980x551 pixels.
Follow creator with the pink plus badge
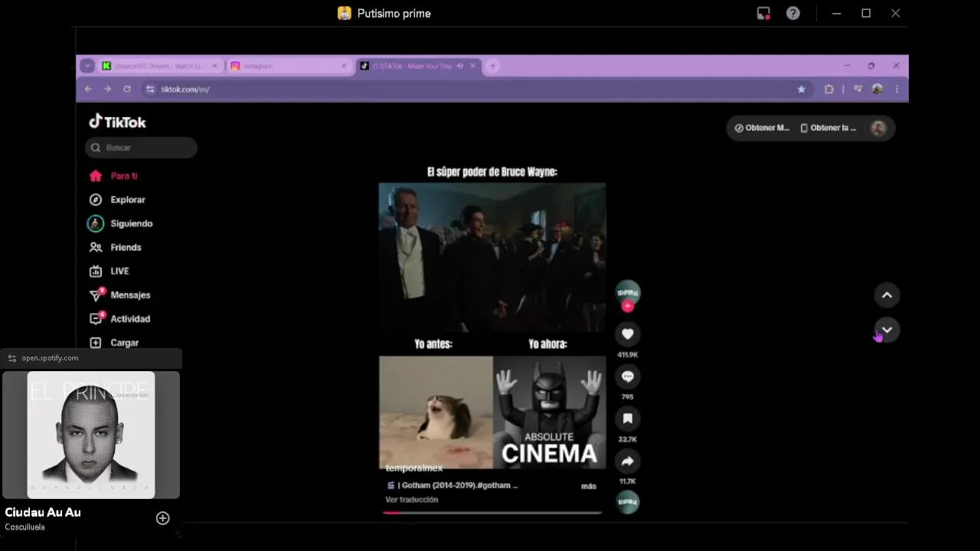click(628, 306)
